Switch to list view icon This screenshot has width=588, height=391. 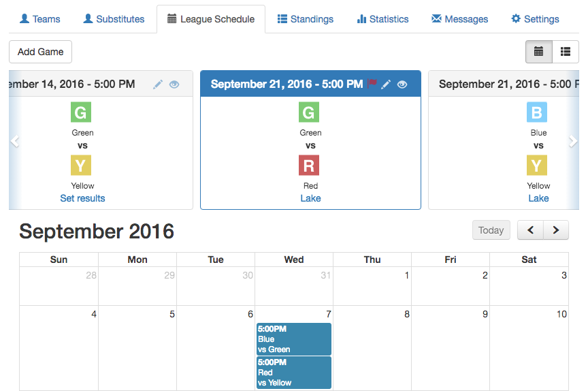pos(566,52)
